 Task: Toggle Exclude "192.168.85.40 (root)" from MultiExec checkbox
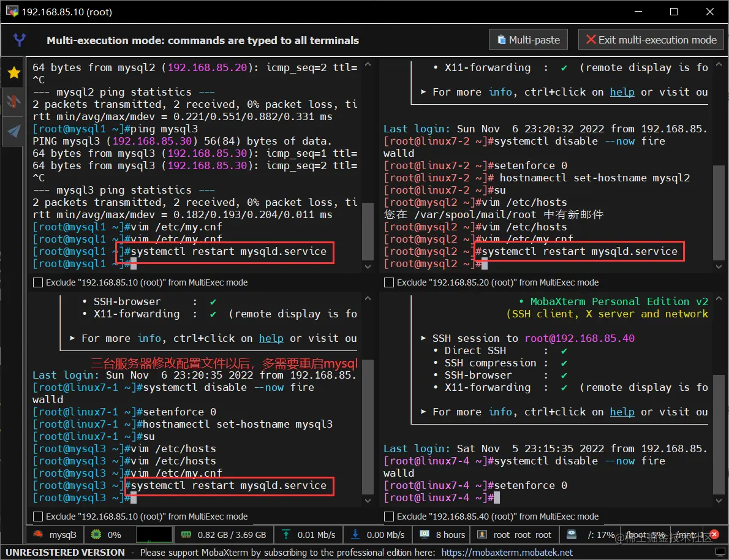[389, 516]
